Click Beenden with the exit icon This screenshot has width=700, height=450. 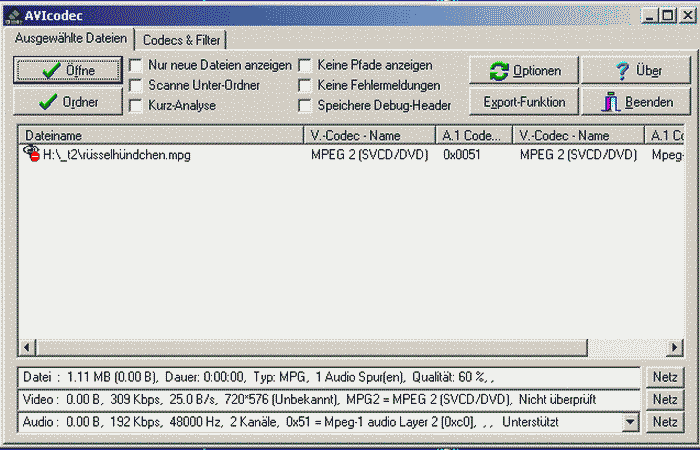(x=637, y=102)
